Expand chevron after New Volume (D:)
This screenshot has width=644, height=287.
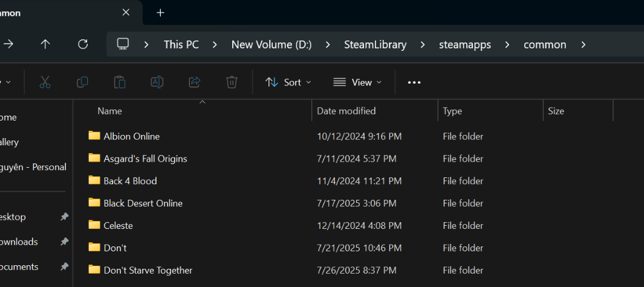328,45
